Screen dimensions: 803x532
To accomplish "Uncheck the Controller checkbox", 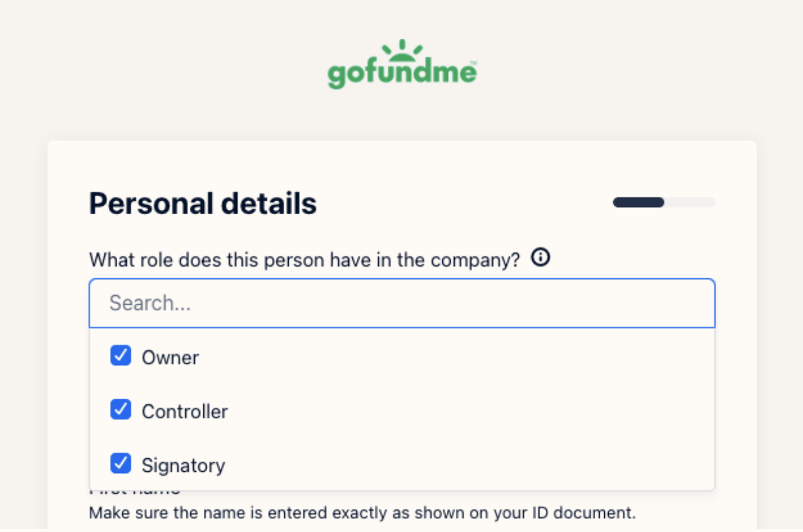I will pos(120,409).
